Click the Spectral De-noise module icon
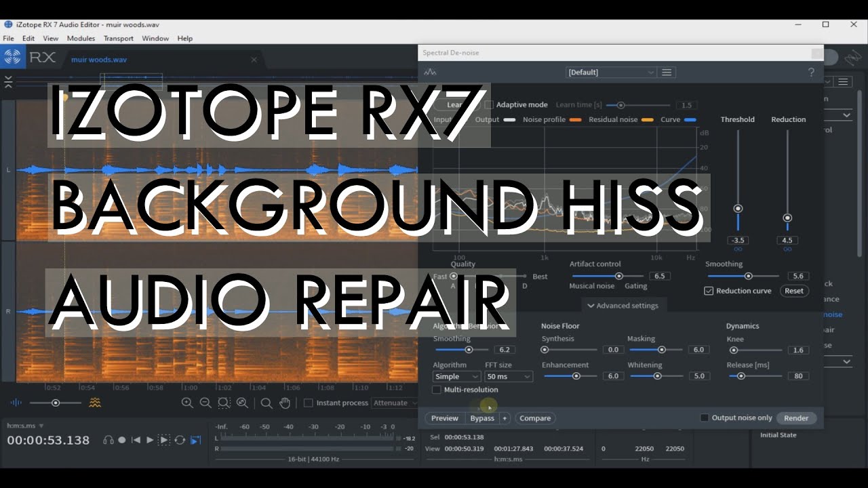The height and width of the screenshot is (488, 868). (430, 72)
